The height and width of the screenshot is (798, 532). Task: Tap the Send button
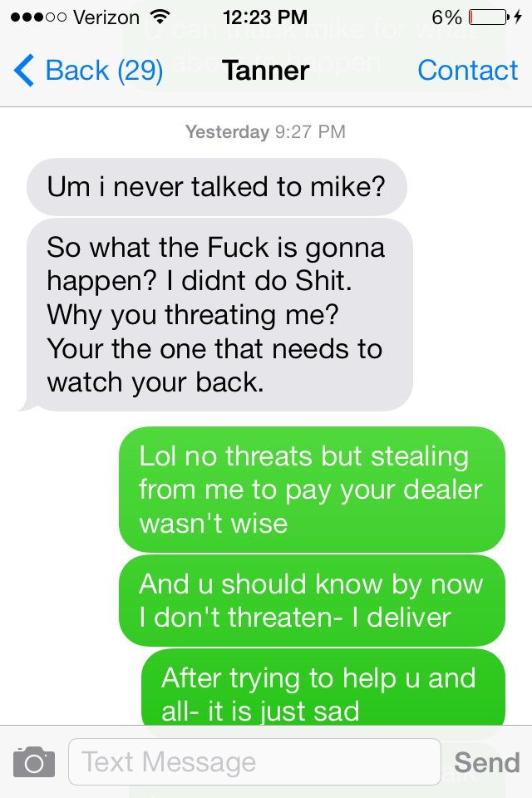click(486, 762)
